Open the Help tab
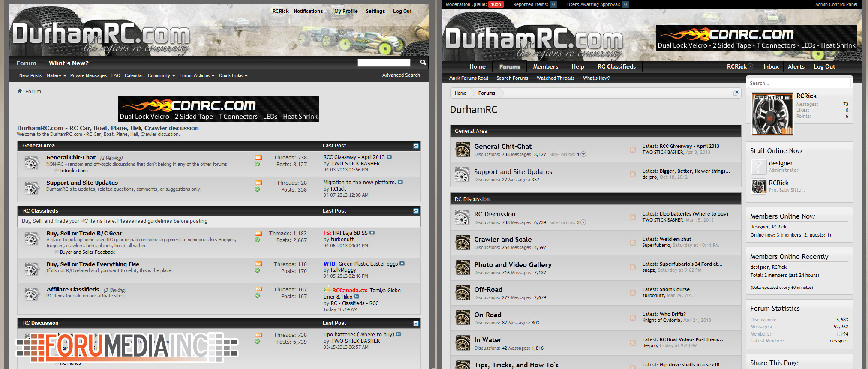This screenshot has height=369, width=868. pos(578,66)
